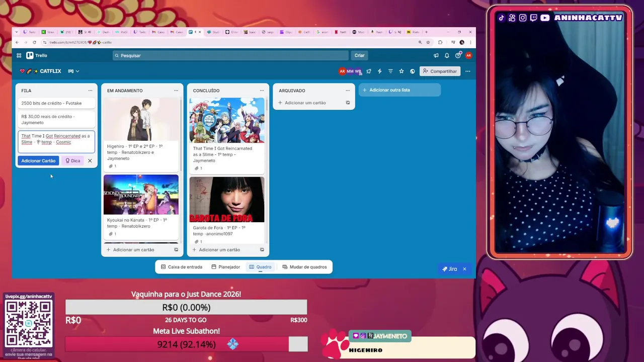Image resolution: width=644 pixels, height=362 pixels.
Task: Open the Power-Ups rocket icon
Action: pyautogui.click(x=369, y=71)
